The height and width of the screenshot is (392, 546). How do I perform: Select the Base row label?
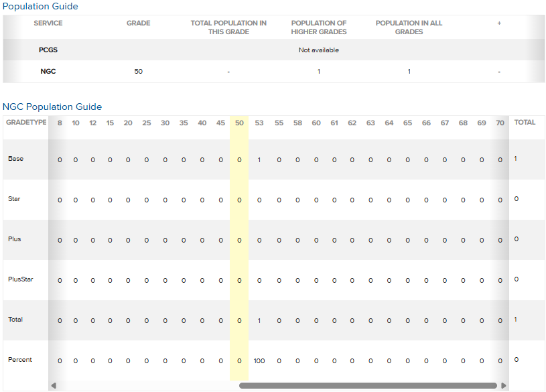15,159
